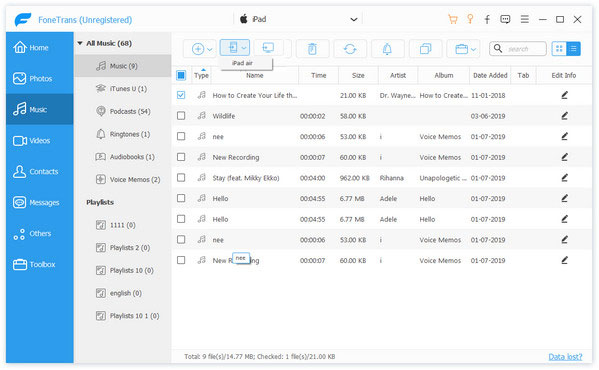Edit info for the Wildlife track
This screenshot has width=599, height=370.
click(x=564, y=116)
